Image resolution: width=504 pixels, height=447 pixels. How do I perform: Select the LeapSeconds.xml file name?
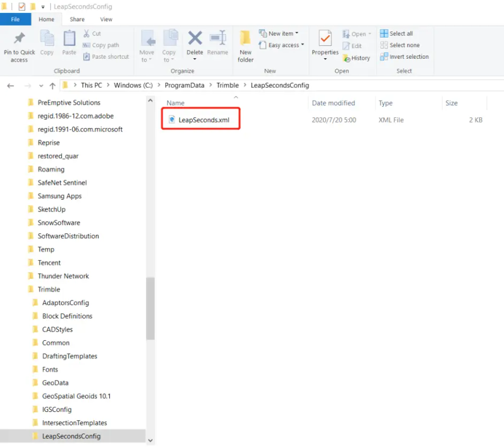204,120
